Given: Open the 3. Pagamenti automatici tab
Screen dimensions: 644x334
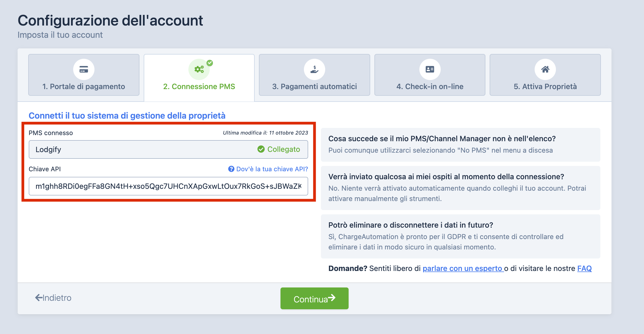Looking at the screenshot, I should point(314,86).
